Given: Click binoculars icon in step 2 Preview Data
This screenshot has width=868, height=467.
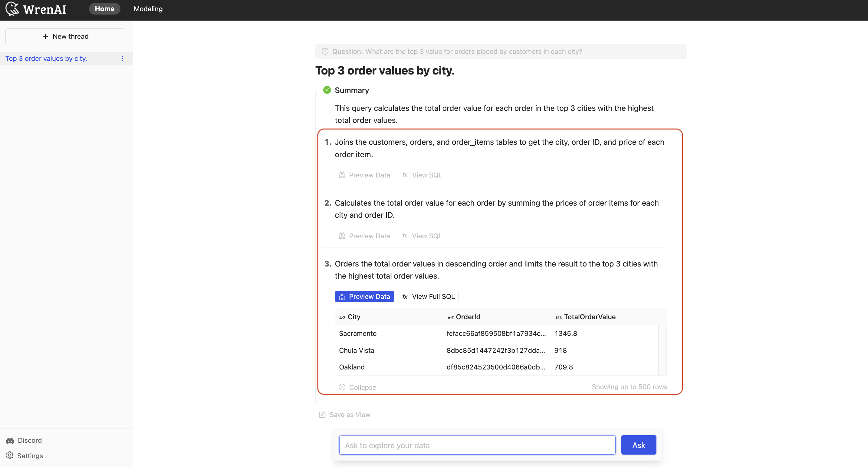Looking at the screenshot, I should tap(342, 236).
